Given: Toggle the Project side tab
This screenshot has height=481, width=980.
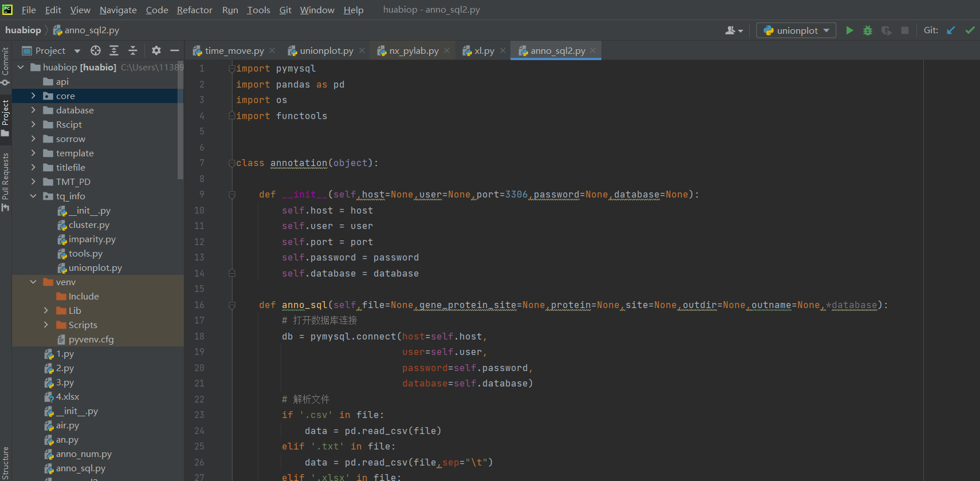Looking at the screenshot, I should [5, 118].
